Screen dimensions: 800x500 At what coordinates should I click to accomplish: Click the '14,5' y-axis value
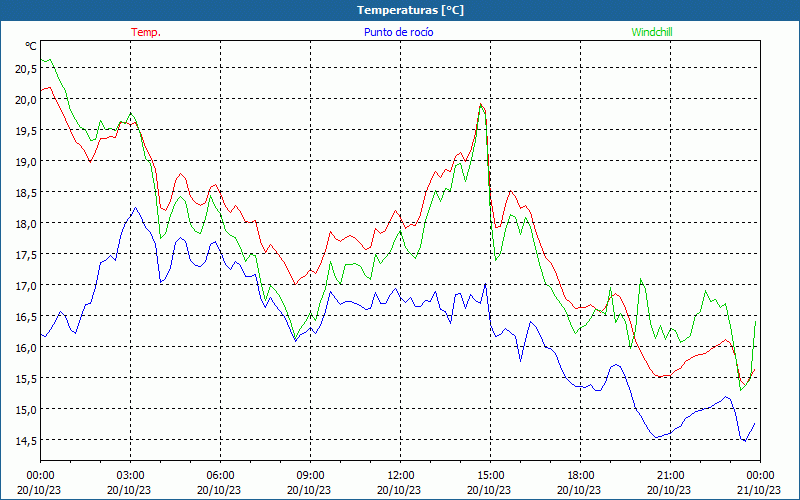coord(26,441)
